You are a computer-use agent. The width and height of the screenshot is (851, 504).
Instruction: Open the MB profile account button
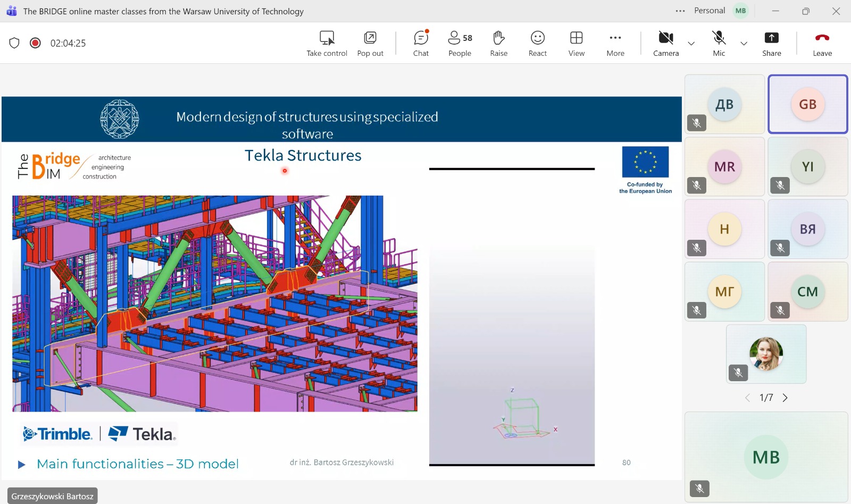coord(740,11)
